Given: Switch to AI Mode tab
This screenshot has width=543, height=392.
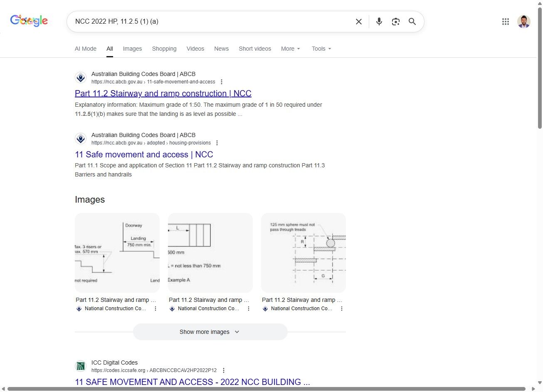Looking at the screenshot, I should tap(86, 49).
